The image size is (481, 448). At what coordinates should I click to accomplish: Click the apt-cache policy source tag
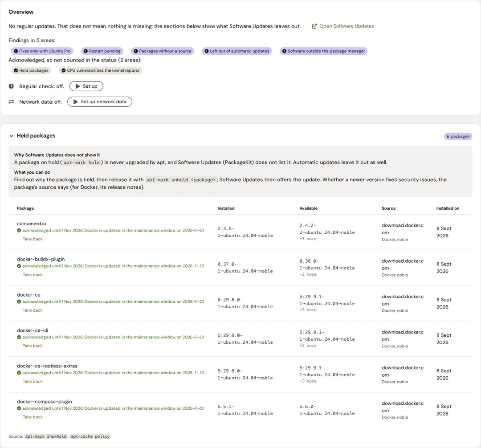pos(90,436)
